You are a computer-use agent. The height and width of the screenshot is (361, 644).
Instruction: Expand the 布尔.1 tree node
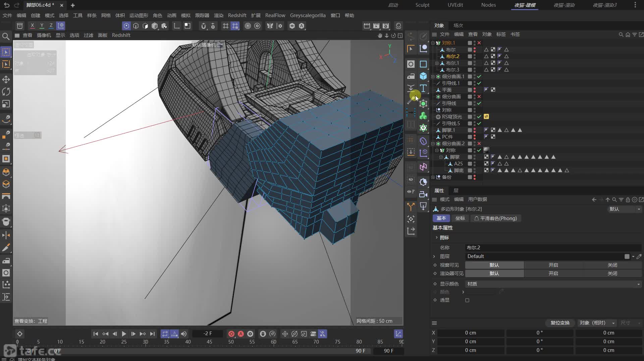[x=437, y=63]
